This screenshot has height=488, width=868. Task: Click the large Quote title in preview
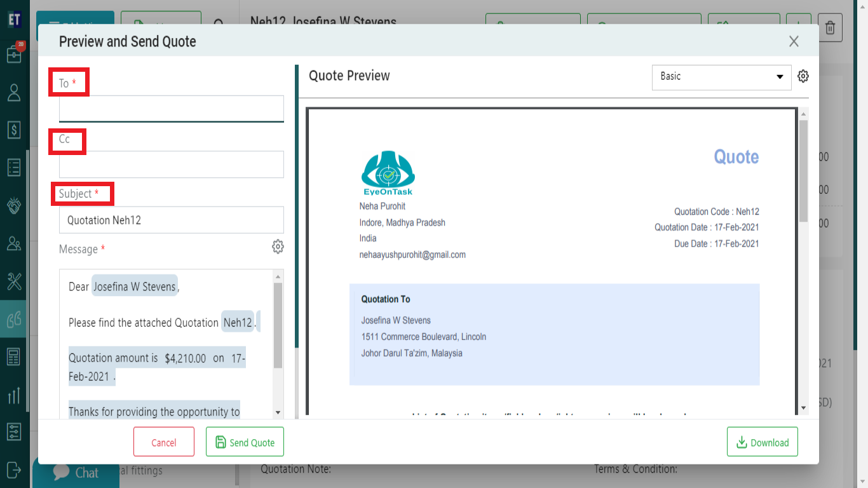(x=736, y=156)
